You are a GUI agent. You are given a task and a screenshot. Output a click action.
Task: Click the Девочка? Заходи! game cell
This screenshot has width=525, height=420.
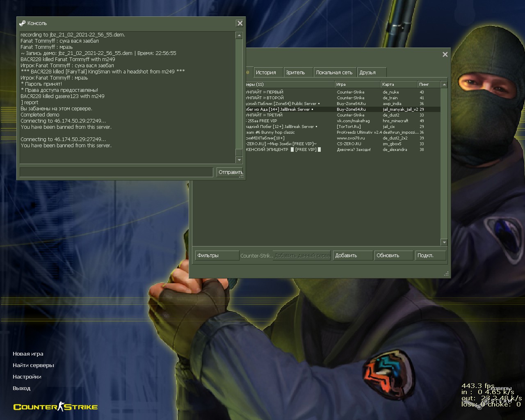[x=354, y=150]
